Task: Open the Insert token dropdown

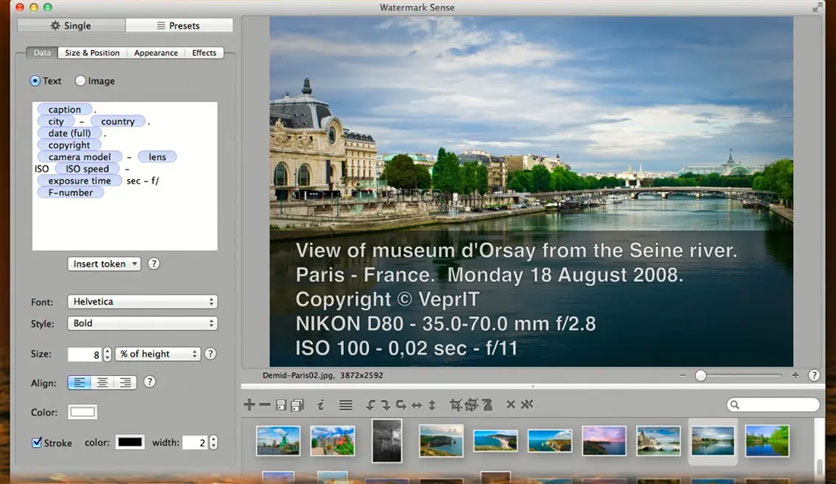Action: click(104, 264)
